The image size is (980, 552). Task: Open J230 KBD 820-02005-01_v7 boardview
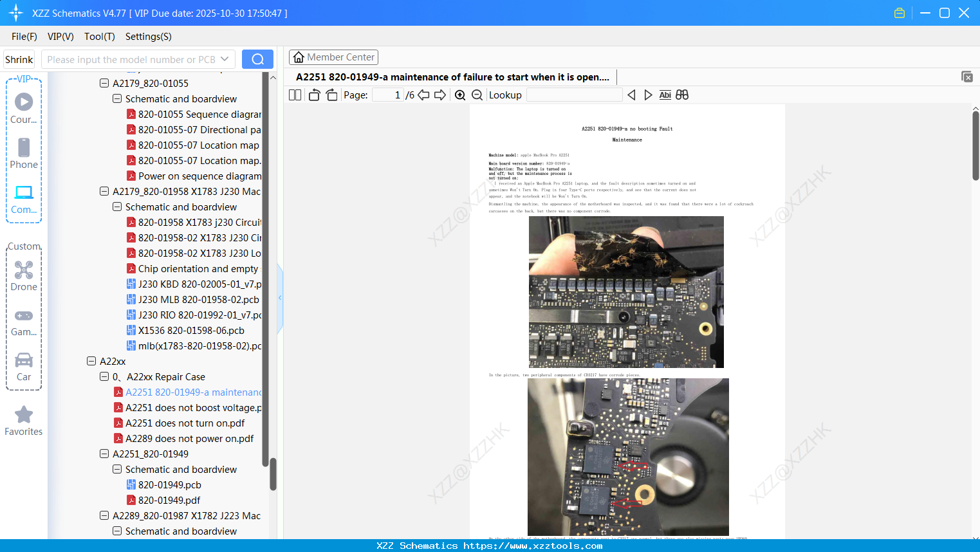coord(194,284)
